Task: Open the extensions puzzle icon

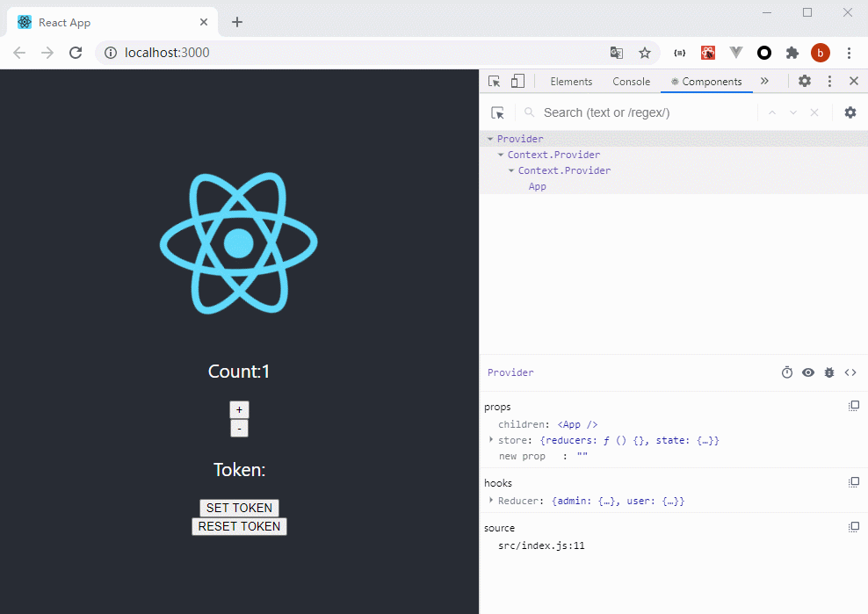Action: [x=792, y=53]
